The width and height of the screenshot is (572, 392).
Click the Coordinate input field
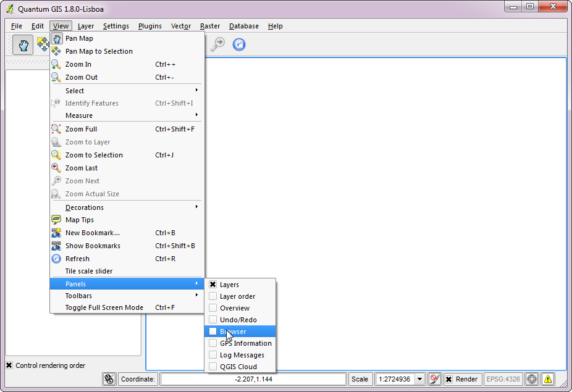click(x=253, y=379)
